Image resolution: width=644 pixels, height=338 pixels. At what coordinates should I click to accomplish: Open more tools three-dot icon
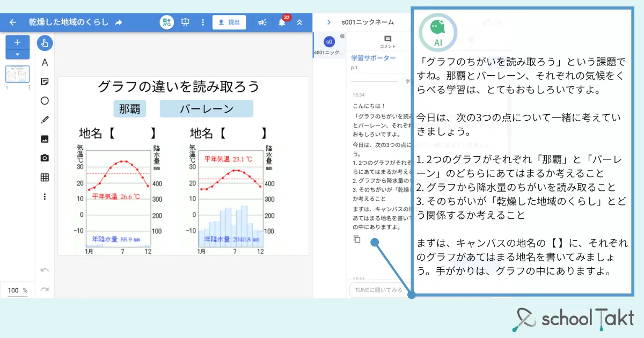[45, 197]
